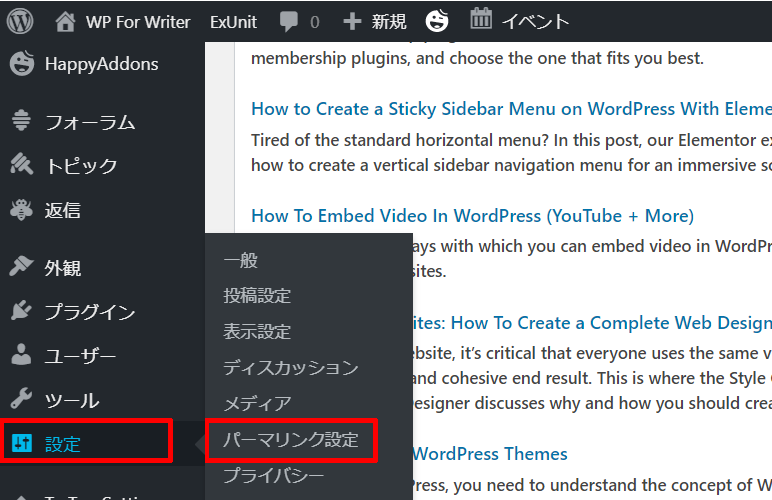The image size is (772, 500).
Task: Open HappyAddons menu label
Action: 101,64
